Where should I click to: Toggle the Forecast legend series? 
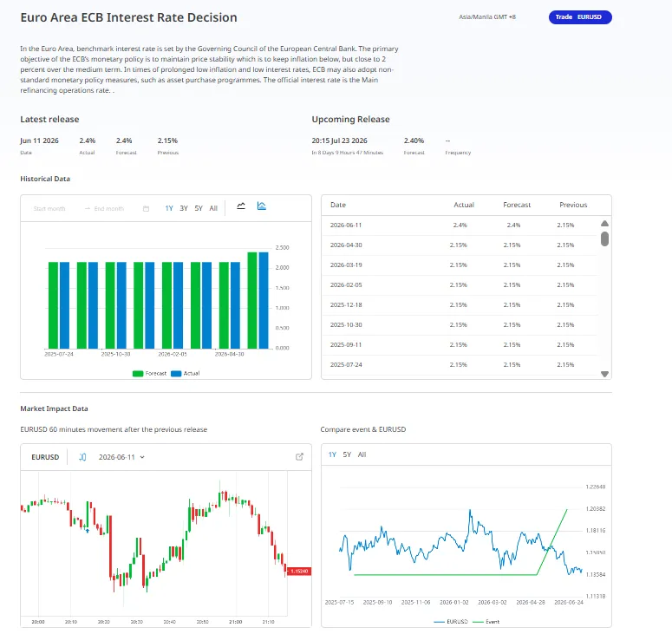149,373
